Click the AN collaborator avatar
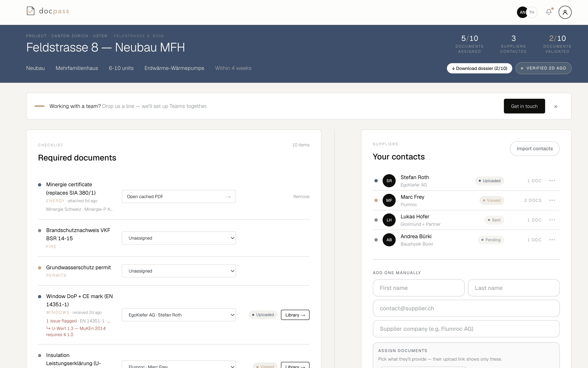Viewport: 588px width, 368px height. click(522, 12)
